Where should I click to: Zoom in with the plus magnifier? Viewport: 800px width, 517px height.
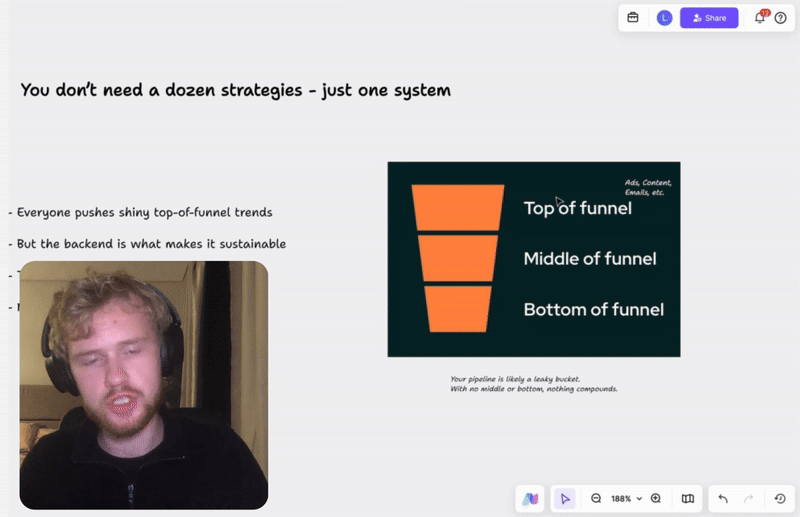[x=656, y=498]
